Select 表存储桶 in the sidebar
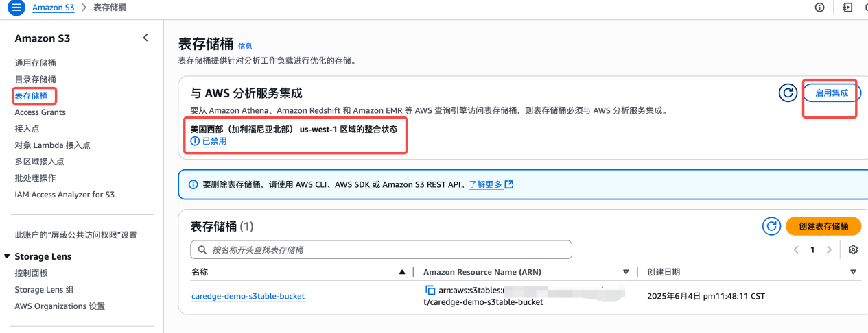Image resolution: width=868 pixels, height=333 pixels. [32, 95]
